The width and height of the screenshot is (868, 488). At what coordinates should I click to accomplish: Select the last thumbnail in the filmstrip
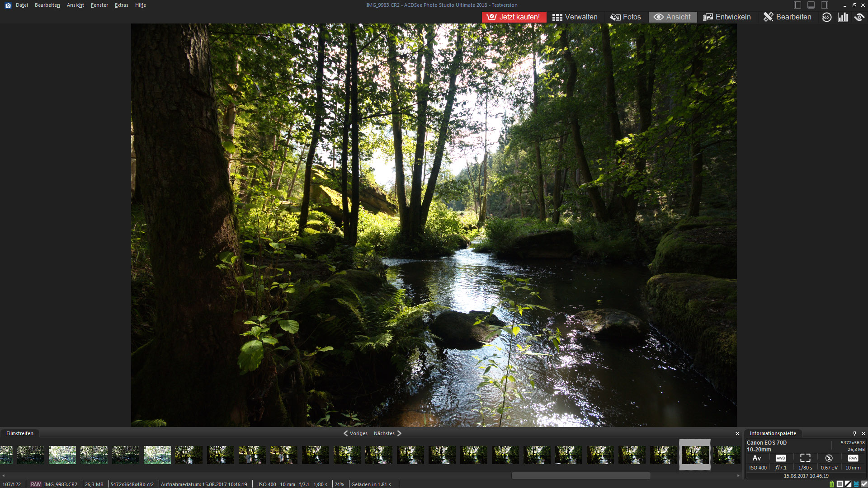click(726, 455)
